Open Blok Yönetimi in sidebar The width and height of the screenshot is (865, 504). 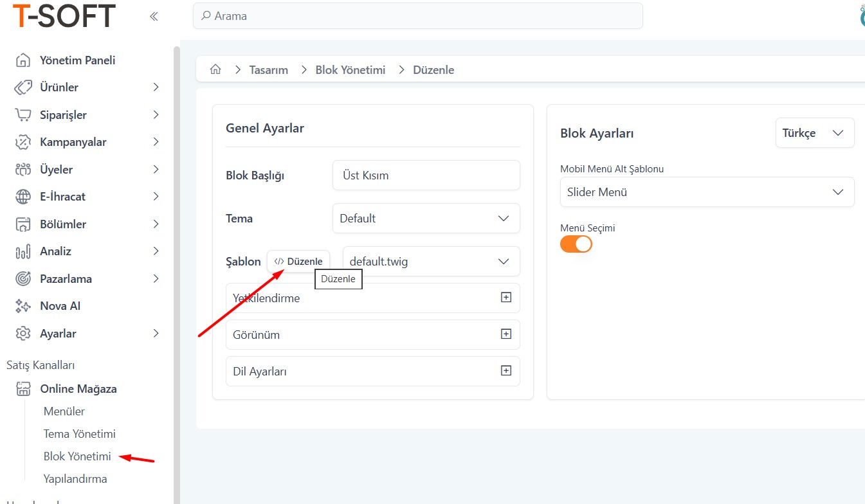(x=77, y=456)
